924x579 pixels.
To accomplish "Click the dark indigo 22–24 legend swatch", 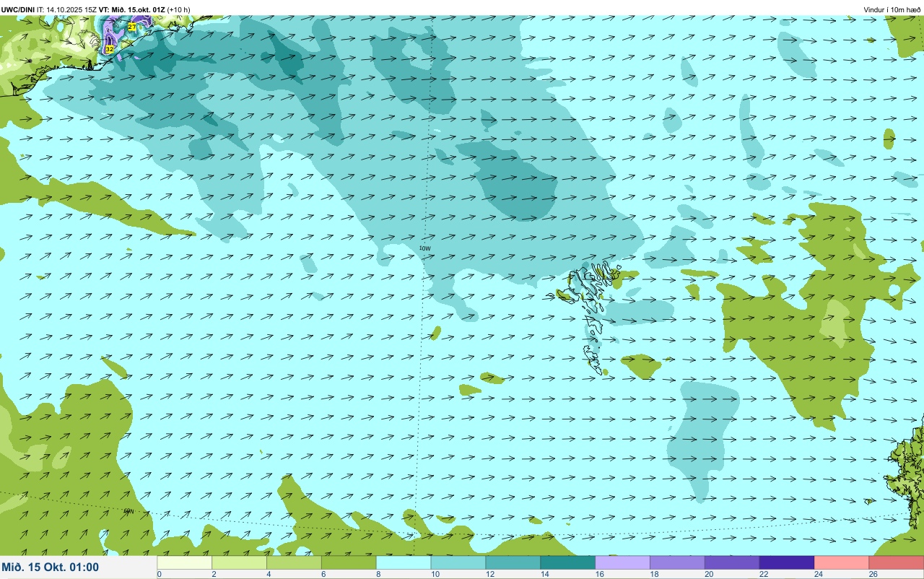I will (787, 562).
